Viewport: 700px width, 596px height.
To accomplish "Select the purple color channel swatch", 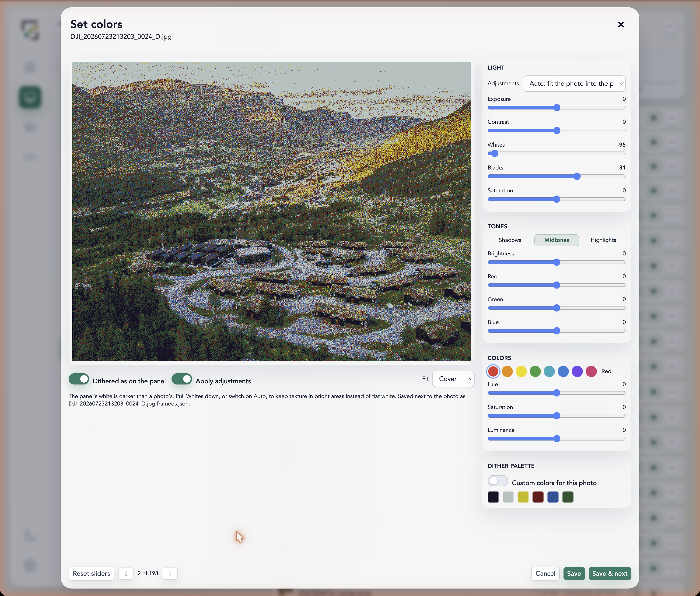I will [577, 371].
